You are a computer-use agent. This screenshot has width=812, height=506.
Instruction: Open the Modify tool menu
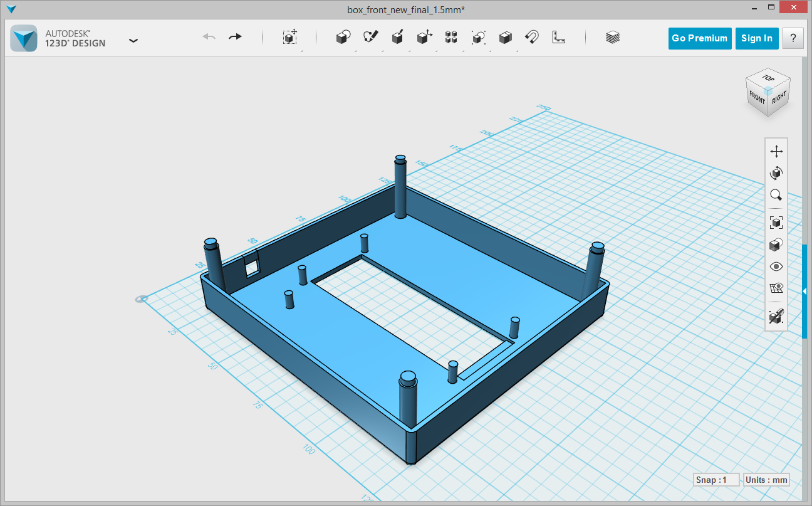425,38
